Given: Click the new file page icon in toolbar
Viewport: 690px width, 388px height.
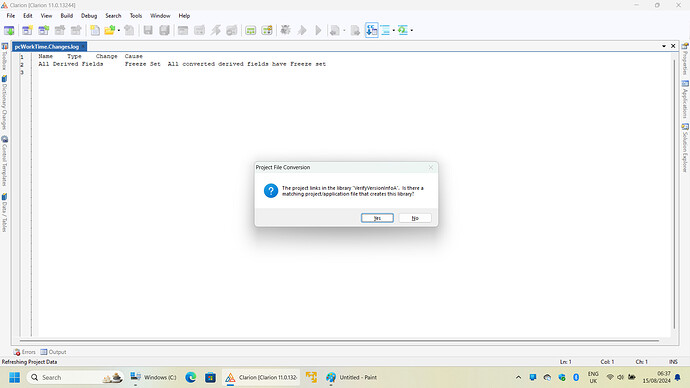Looking at the screenshot, I should tap(95, 30).
